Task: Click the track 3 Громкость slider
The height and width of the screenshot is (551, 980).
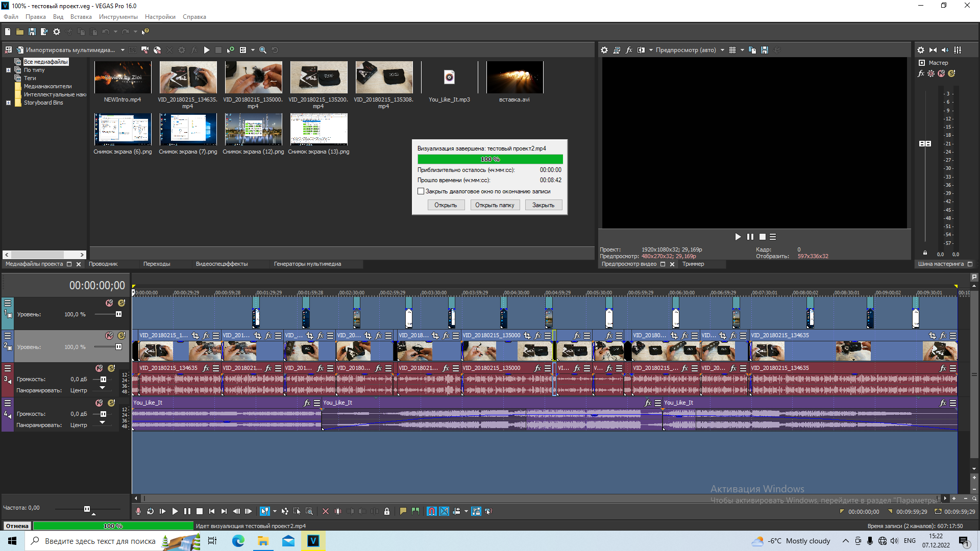Action: click(x=103, y=379)
